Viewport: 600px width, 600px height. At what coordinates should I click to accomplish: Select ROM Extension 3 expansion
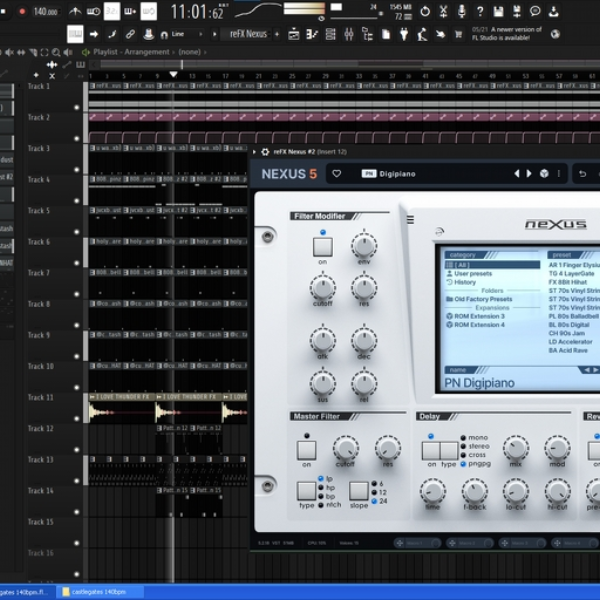click(475, 316)
